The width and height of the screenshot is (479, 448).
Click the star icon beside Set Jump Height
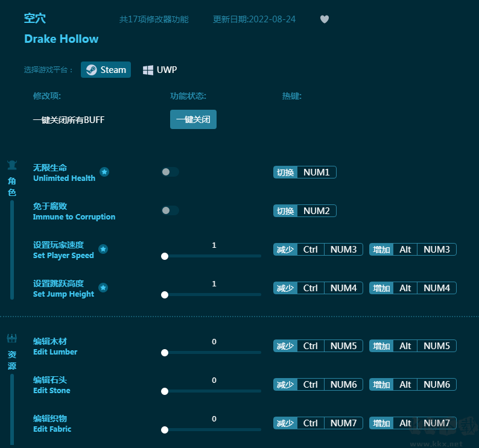[x=103, y=288]
